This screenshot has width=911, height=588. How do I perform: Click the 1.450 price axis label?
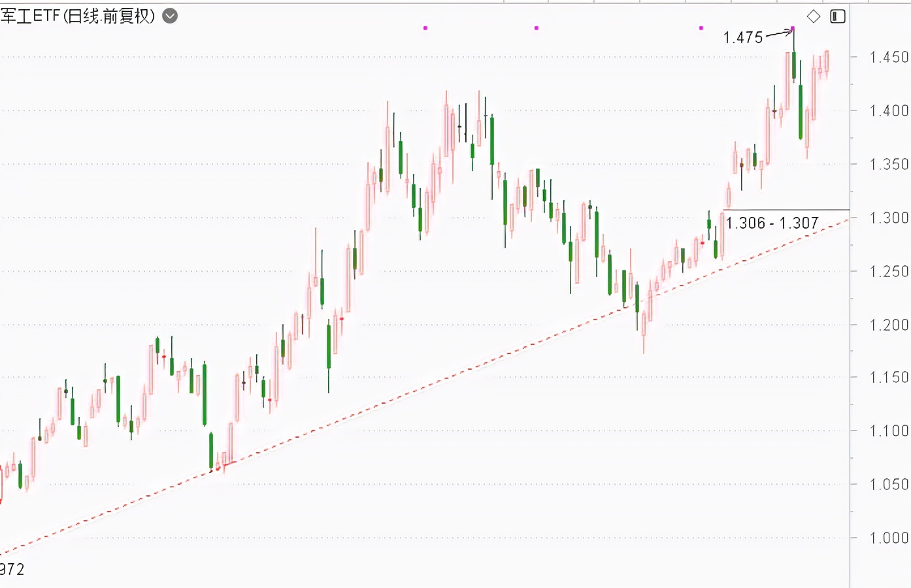pyautogui.click(x=889, y=57)
